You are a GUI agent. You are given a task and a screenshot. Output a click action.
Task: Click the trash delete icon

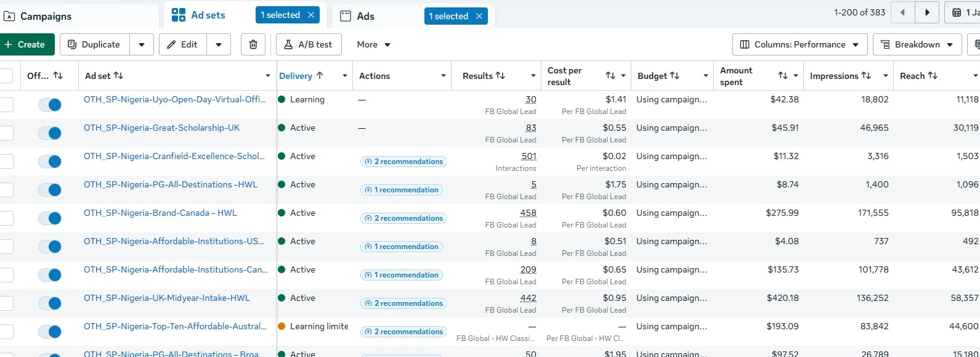click(x=253, y=44)
